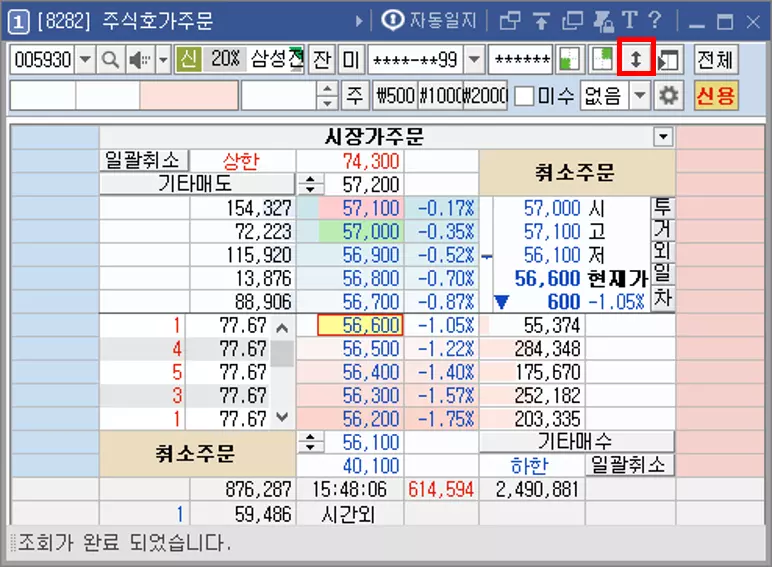This screenshot has height=567, width=772.
Task: Open help question mark icon
Action: pos(655,21)
